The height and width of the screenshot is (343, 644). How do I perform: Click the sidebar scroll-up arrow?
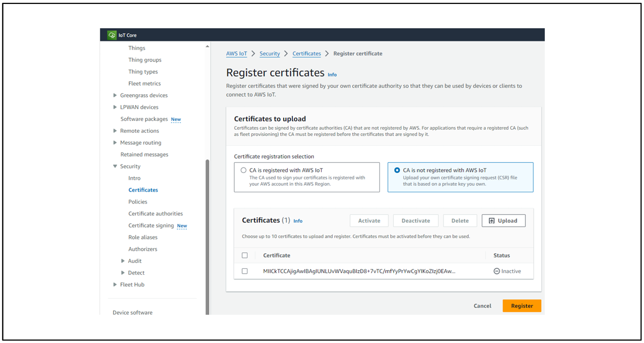click(207, 47)
